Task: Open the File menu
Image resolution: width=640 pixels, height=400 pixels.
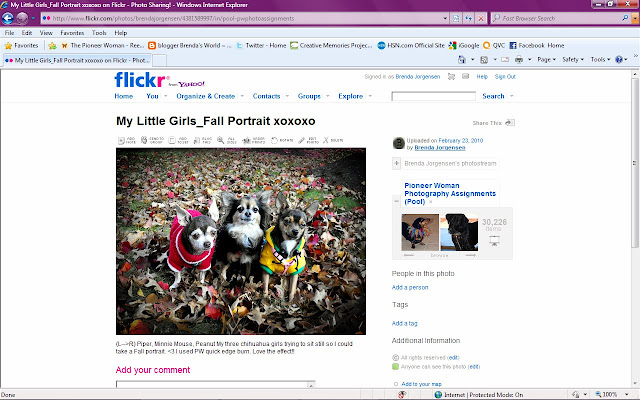Action: [9, 33]
